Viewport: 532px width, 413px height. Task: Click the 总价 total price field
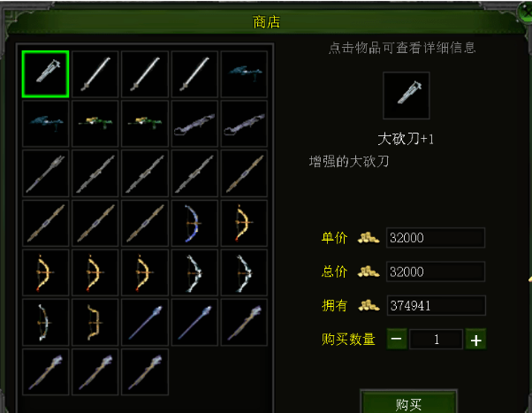click(x=436, y=272)
